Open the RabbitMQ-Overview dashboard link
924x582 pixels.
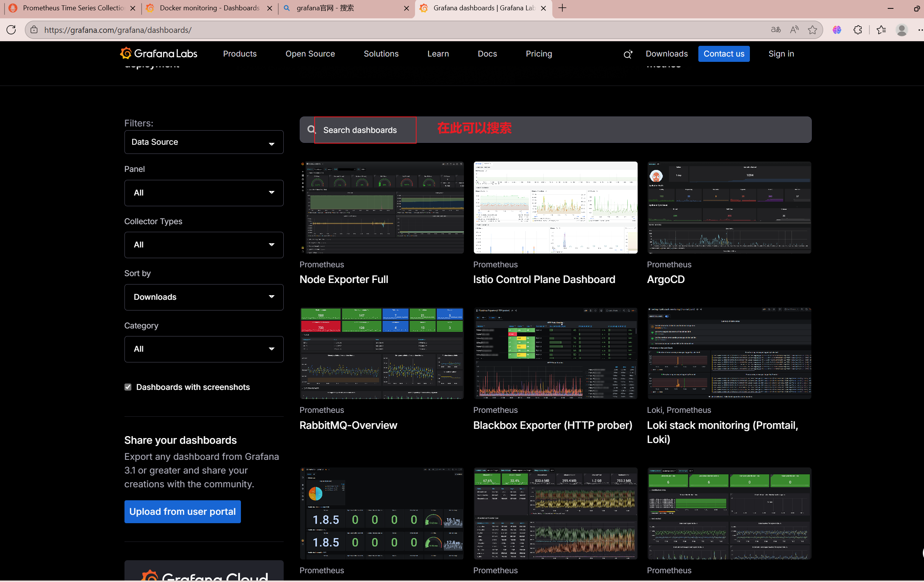pyautogui.click(x=349, y=425)
